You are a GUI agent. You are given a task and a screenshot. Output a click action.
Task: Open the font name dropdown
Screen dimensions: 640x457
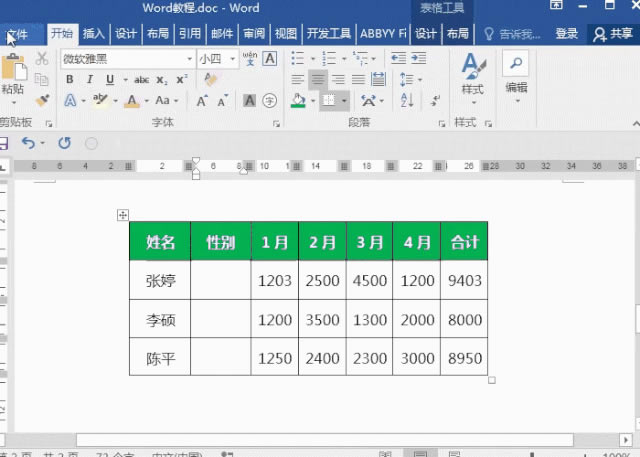[x=190, y=59]
